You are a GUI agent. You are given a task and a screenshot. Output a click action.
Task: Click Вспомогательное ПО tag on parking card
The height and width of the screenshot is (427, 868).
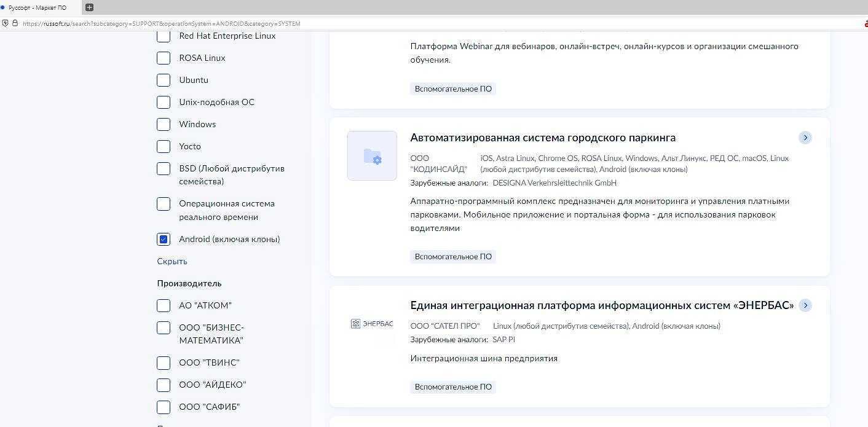[453, 257]
